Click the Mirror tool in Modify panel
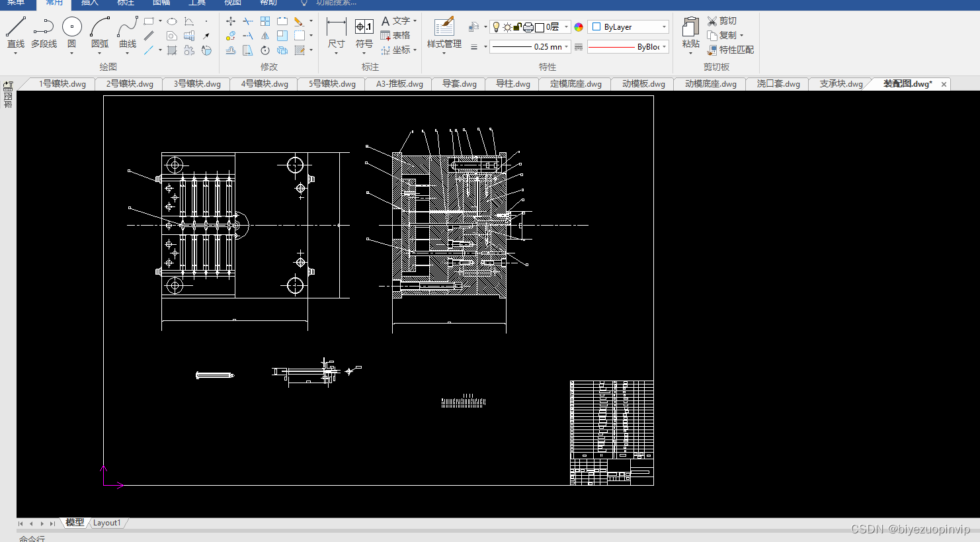The height and width of the screenshot is (542, 980). [265, 36]
